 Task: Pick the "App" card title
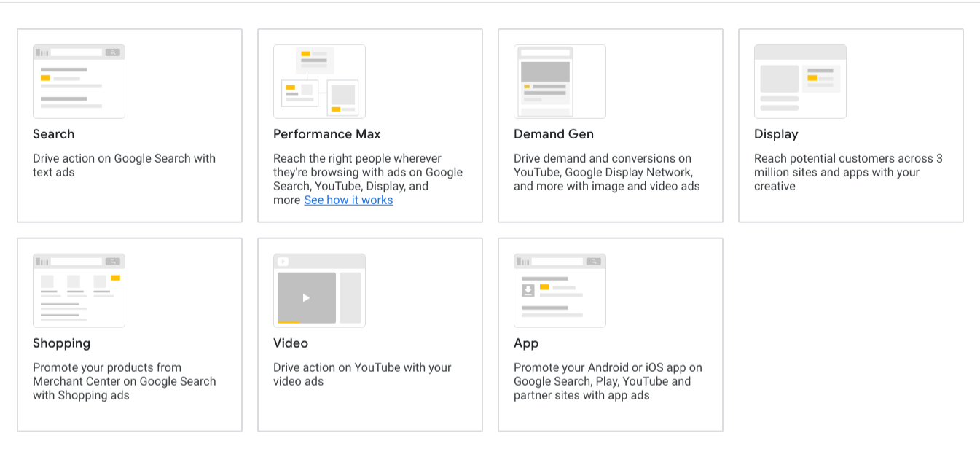[x=526, y=343]
